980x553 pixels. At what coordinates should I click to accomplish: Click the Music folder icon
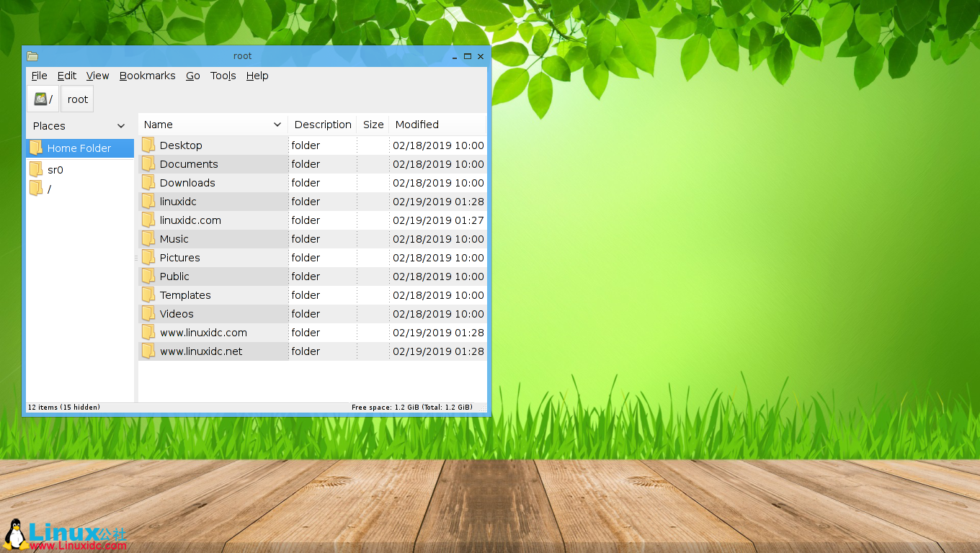tap(148, 238)
